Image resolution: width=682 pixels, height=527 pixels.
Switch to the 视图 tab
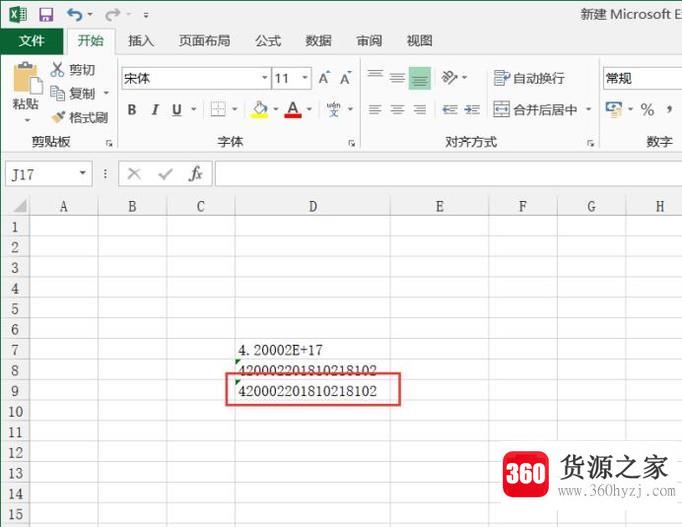(x=420, y=41)
